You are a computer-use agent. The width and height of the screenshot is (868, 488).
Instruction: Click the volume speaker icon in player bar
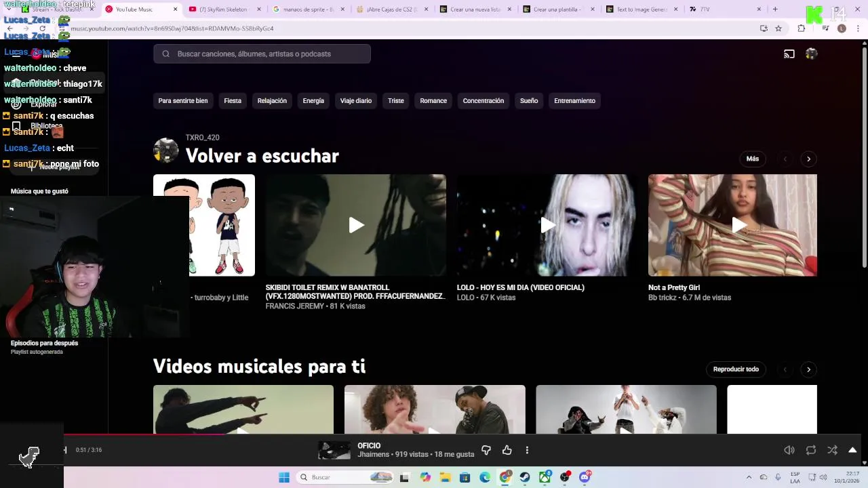coord(789,450)
